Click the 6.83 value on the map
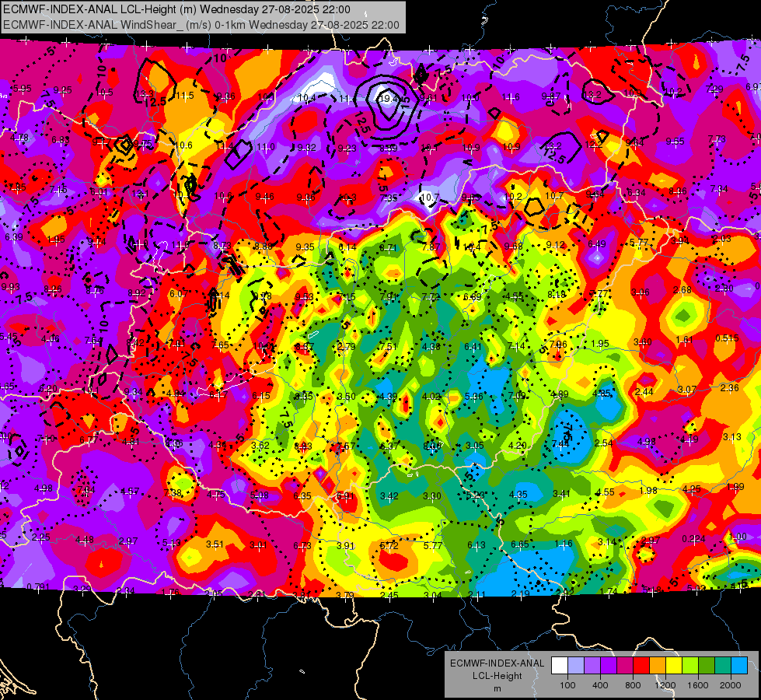The width and height of the screenshot is (761, 700). click(x=61, y=140)
